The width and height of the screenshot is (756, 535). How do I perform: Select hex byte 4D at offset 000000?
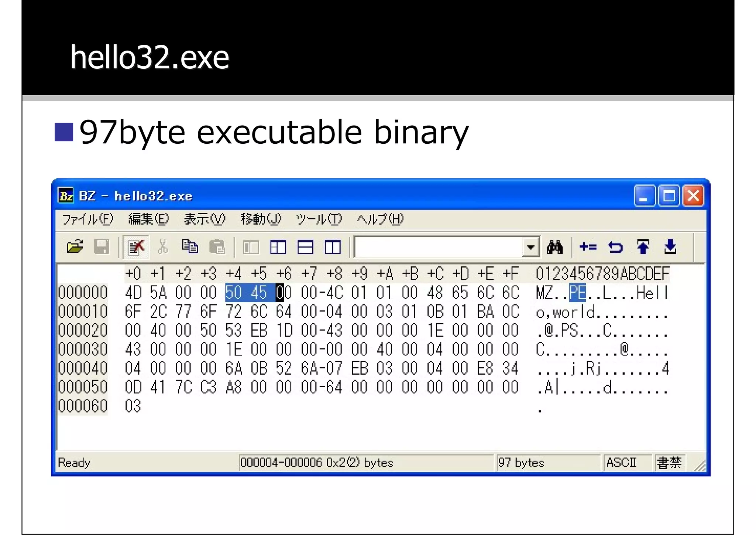point(133,293)
